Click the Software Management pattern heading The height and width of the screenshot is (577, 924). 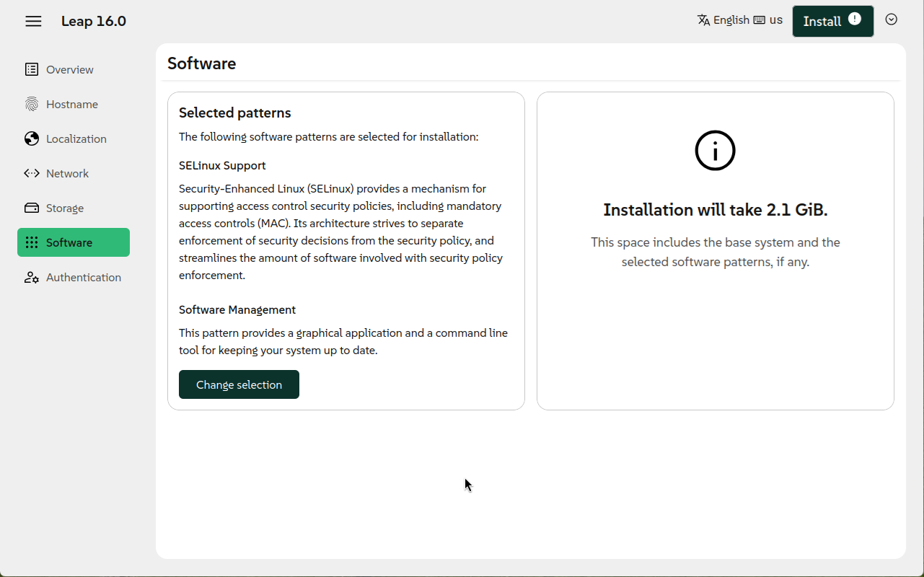click(x=237, y=309)
